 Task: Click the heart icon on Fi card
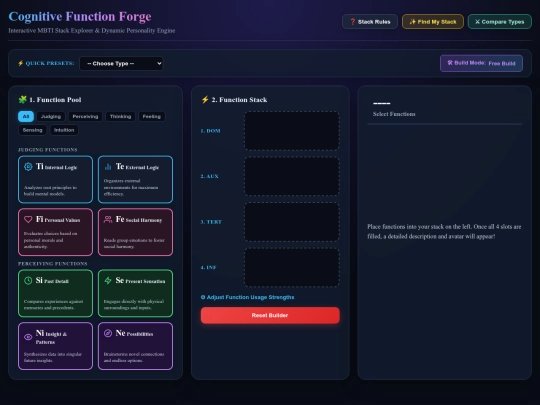(x=28, y=219)
